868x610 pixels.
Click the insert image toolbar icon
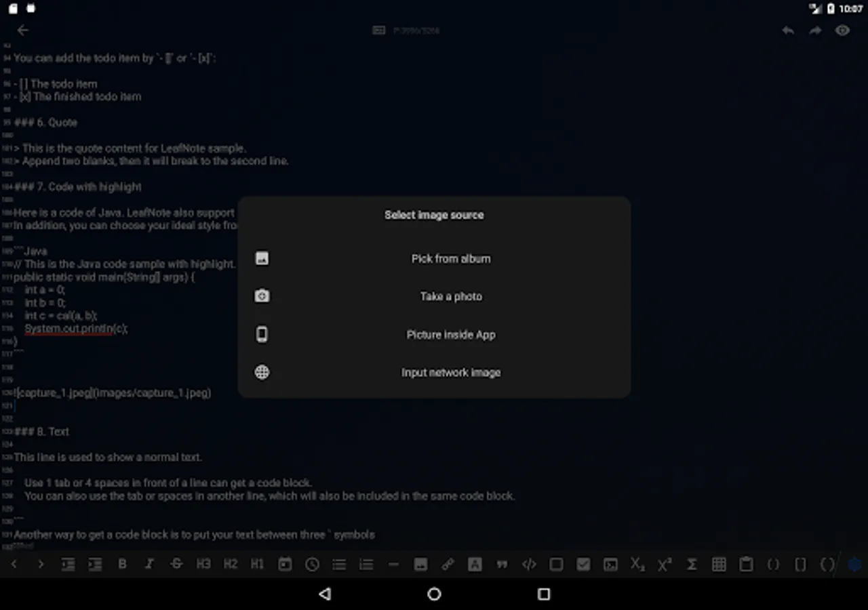tap(420, 564)
